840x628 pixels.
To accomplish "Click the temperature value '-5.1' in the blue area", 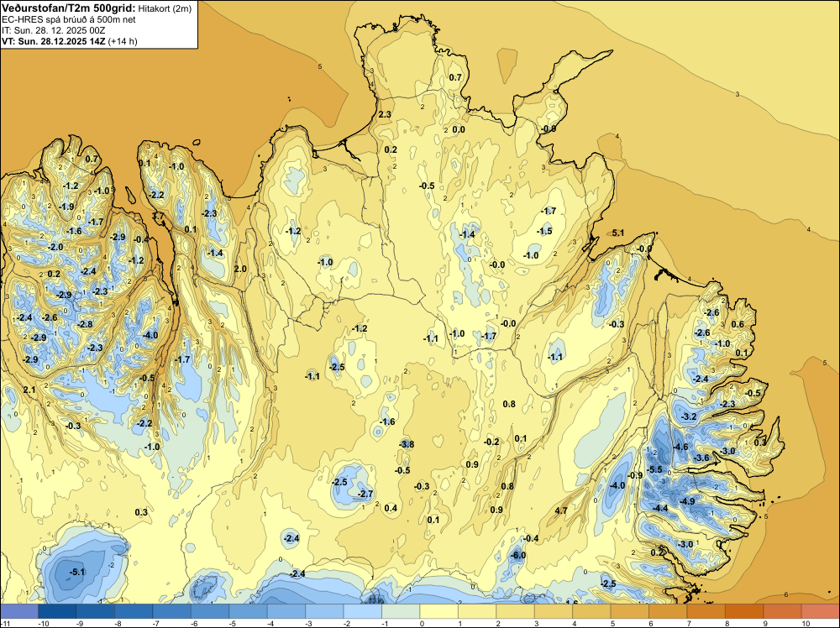I will pos(77,572).
